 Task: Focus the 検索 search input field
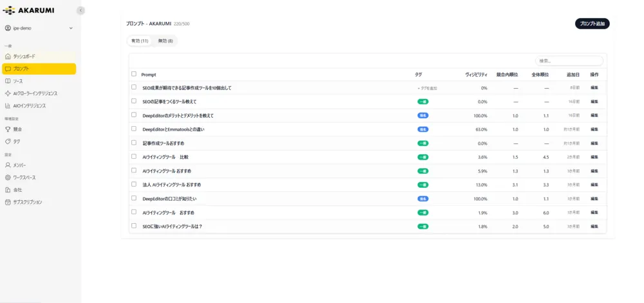click(x=569, y=60)
